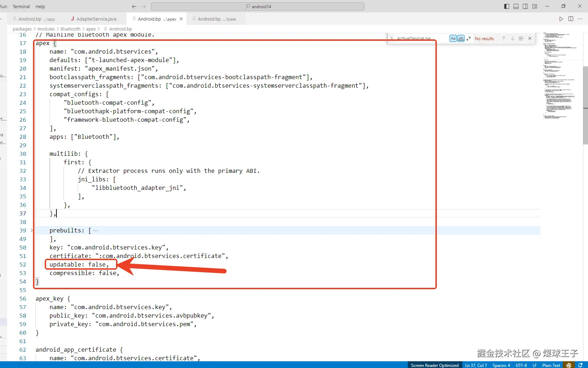Click the text 'compressible: false,'
Screen dimensions: 588x368
coord(84,273)
